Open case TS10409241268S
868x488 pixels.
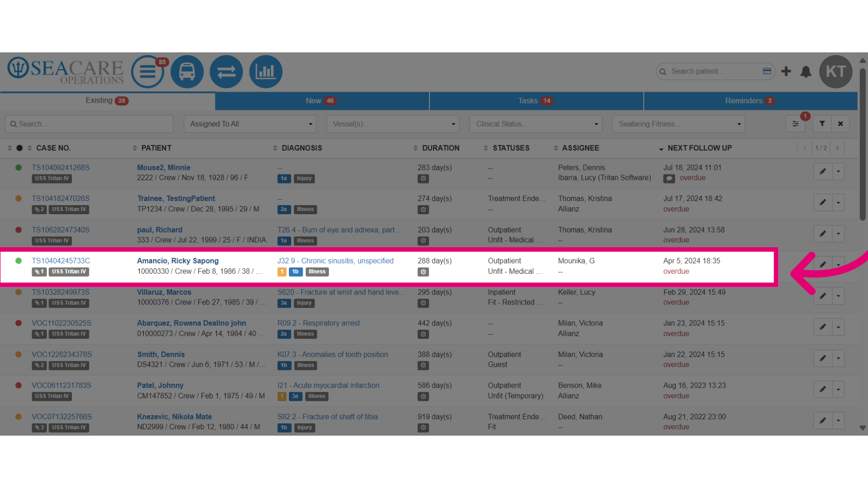[x=61, y=168]
